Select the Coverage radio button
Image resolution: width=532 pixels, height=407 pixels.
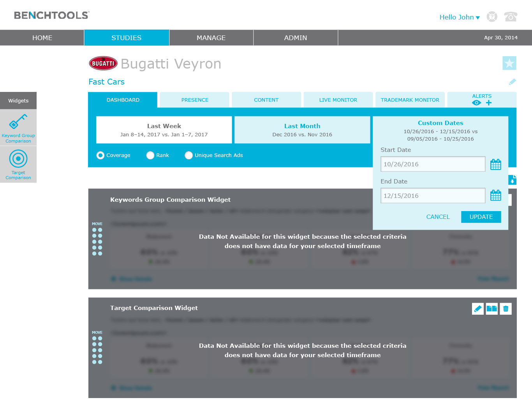tap(100, 155)
